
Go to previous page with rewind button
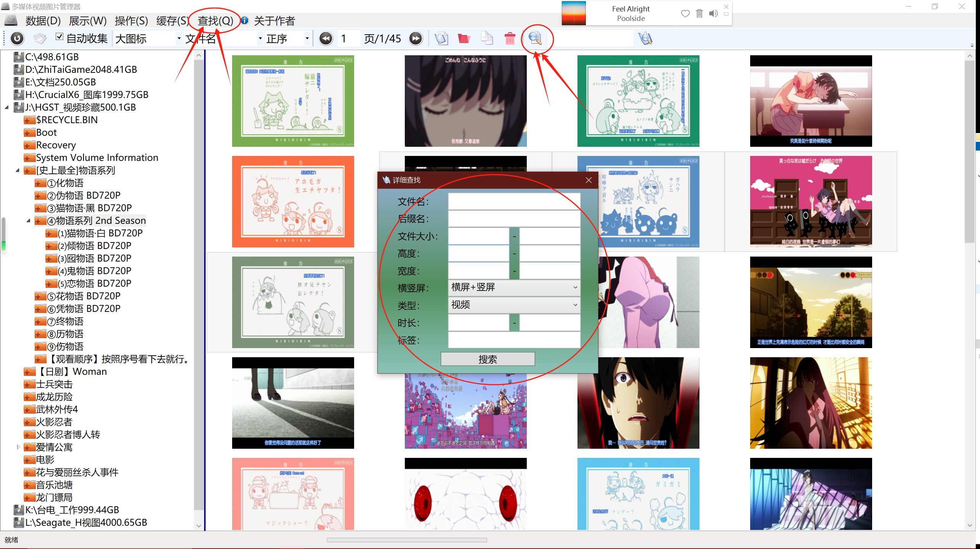pos(326,39)
